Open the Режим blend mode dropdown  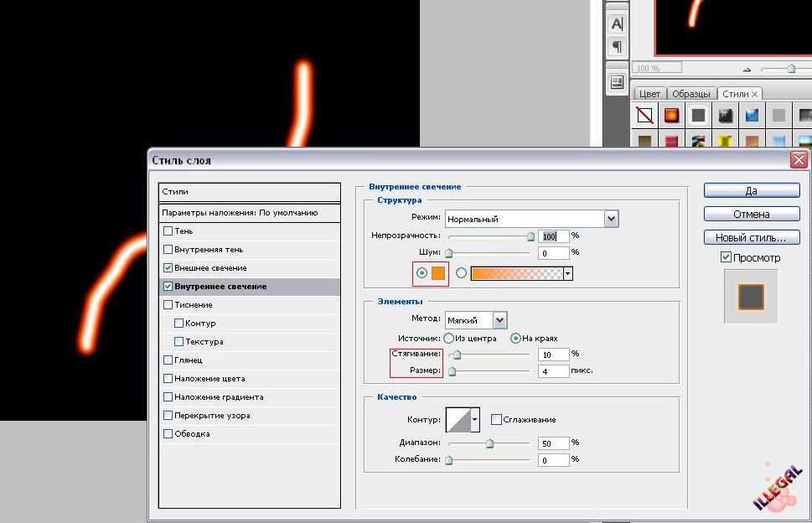611,219
